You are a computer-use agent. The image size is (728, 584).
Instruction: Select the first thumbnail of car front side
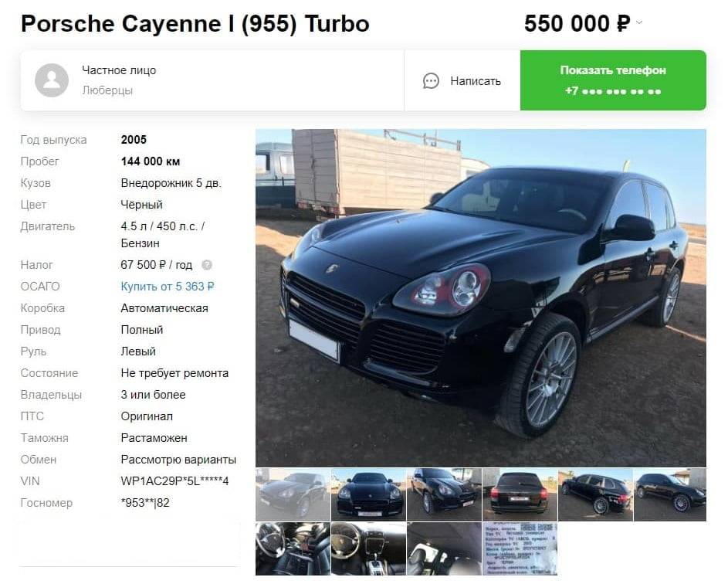(x=293, y=495)
